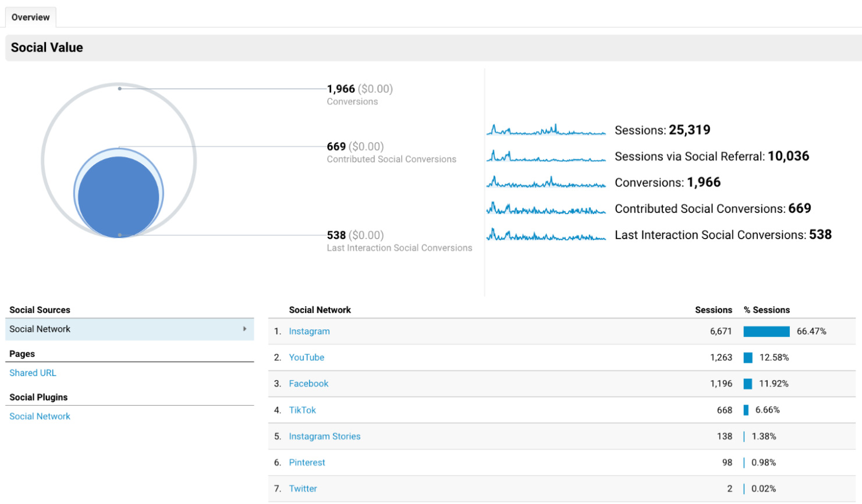Screen dimensions: 862x504
Task: Select the inner blue circle in the diagram
Action: (x=119, y=195)
